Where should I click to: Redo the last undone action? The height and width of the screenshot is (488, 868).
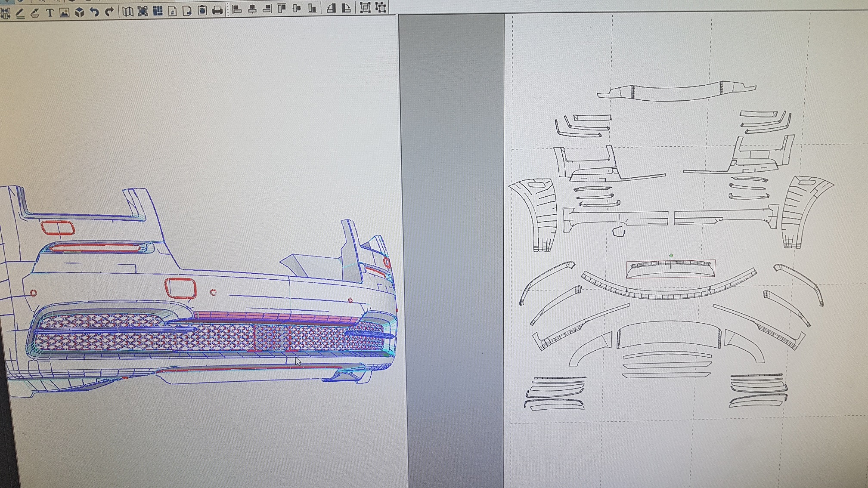coord(109,12)
